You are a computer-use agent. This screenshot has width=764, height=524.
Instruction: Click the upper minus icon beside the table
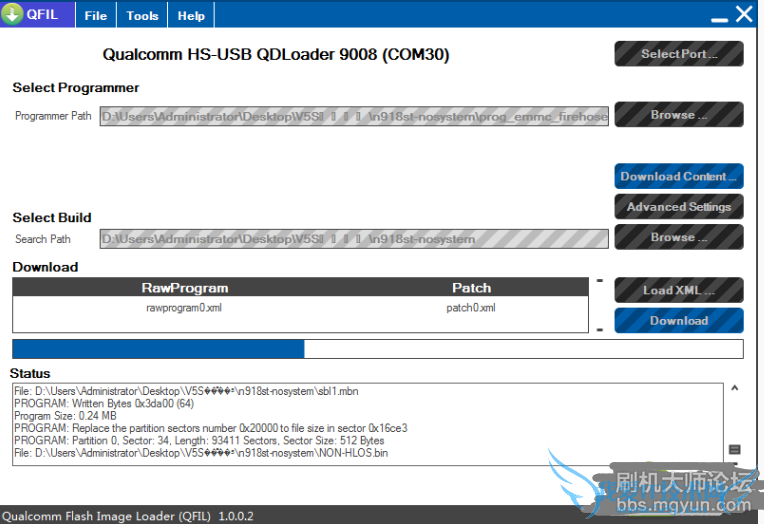600,280
